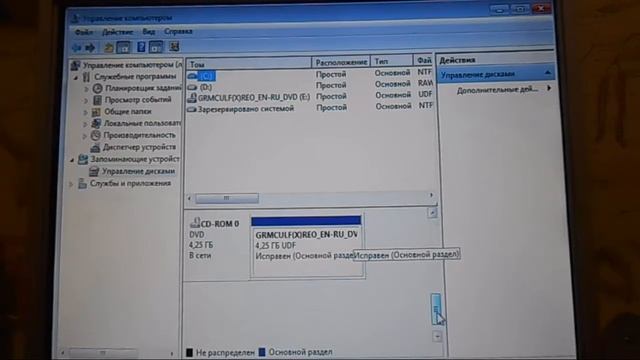This screenshot has width=640, height=360.
Task: Click the volume list horizontal scrollbar thumb
Action: click(227, 198)
